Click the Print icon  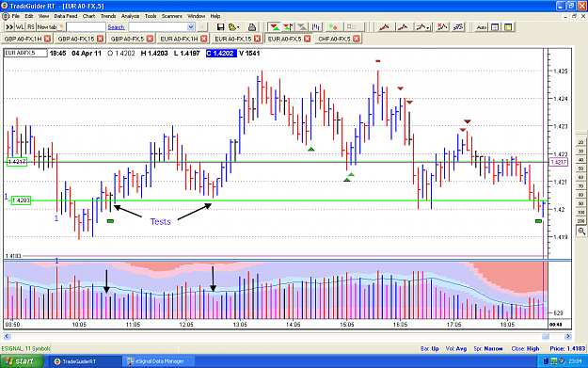(x=252, y=27)
